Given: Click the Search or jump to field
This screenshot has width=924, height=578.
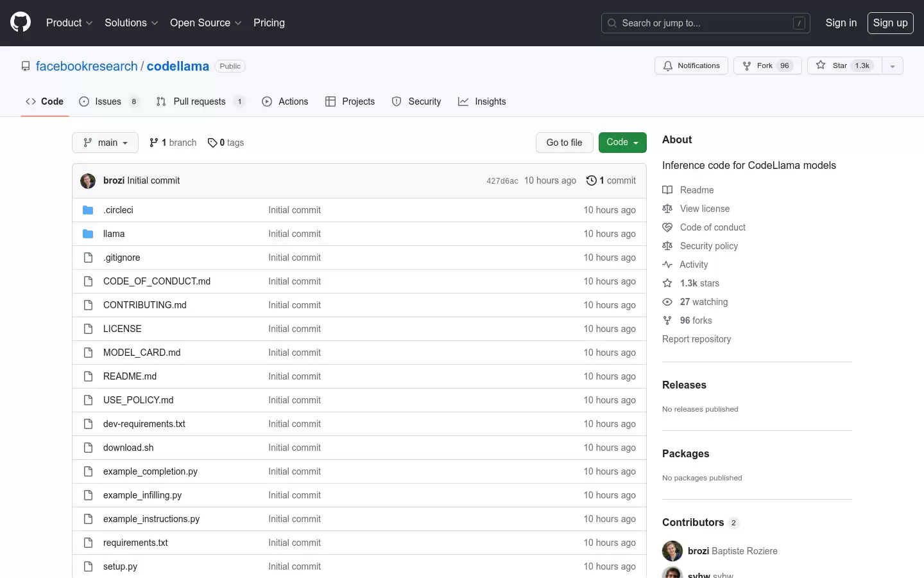Looking at the screenshot, I should click(706, 23).
